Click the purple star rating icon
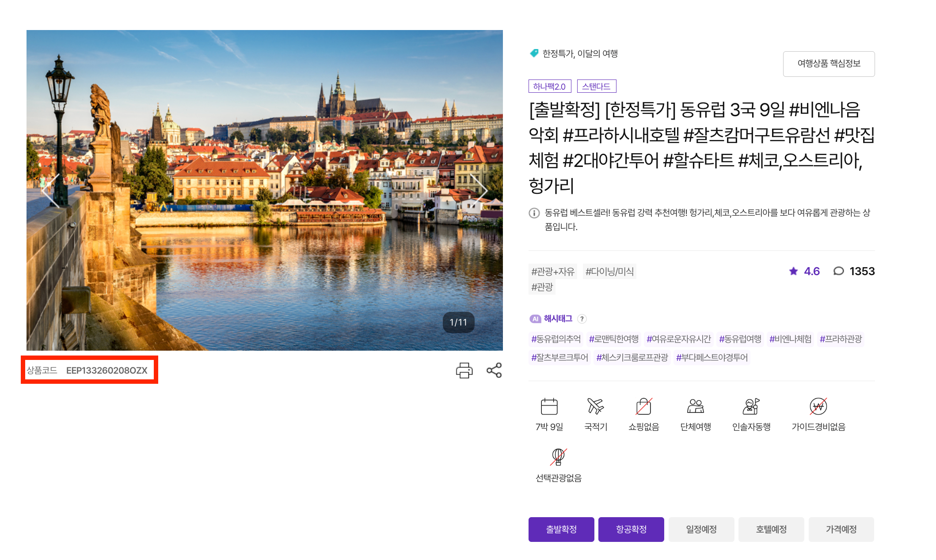 [x=793, y=271]
